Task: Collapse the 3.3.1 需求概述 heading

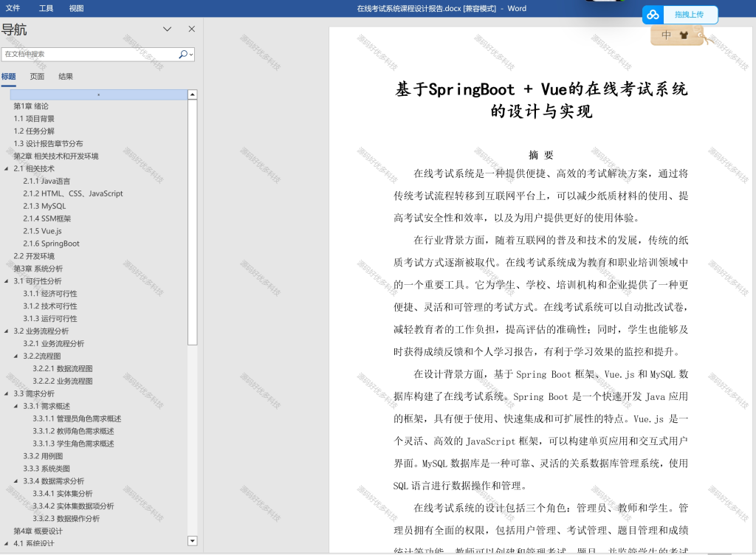Action: 16,407
